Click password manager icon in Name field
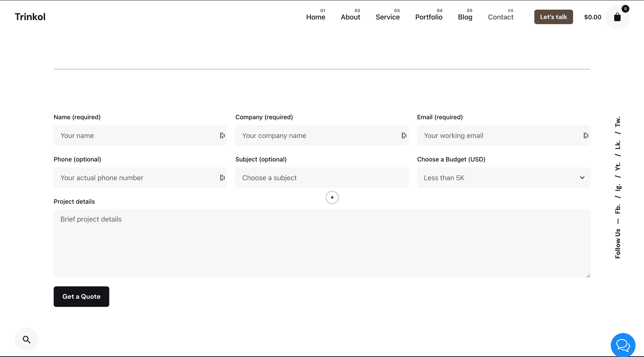 (222, 135)
